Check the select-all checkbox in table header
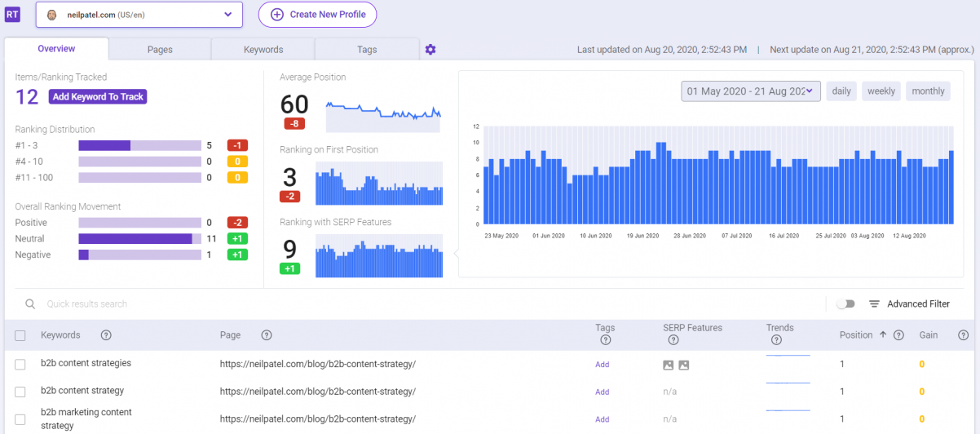This screenshot has width=980, height=434. [20, 335]
